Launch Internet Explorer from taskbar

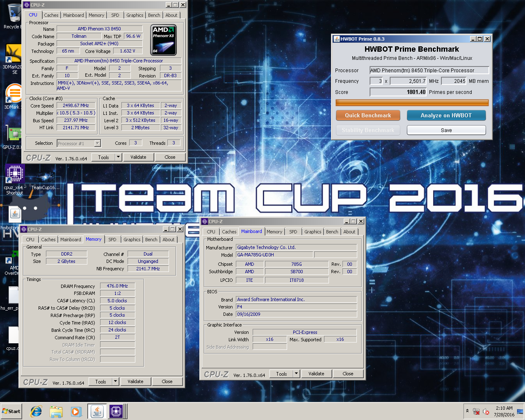[36, 411]
